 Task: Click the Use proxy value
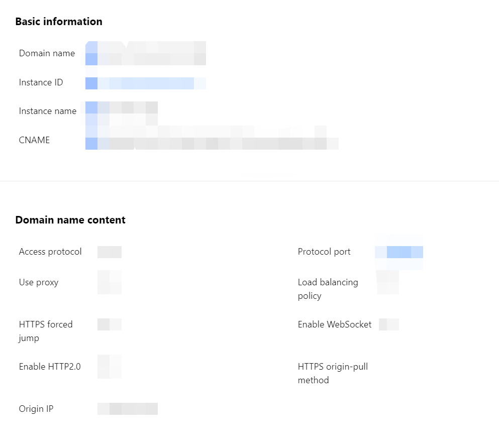110,282
